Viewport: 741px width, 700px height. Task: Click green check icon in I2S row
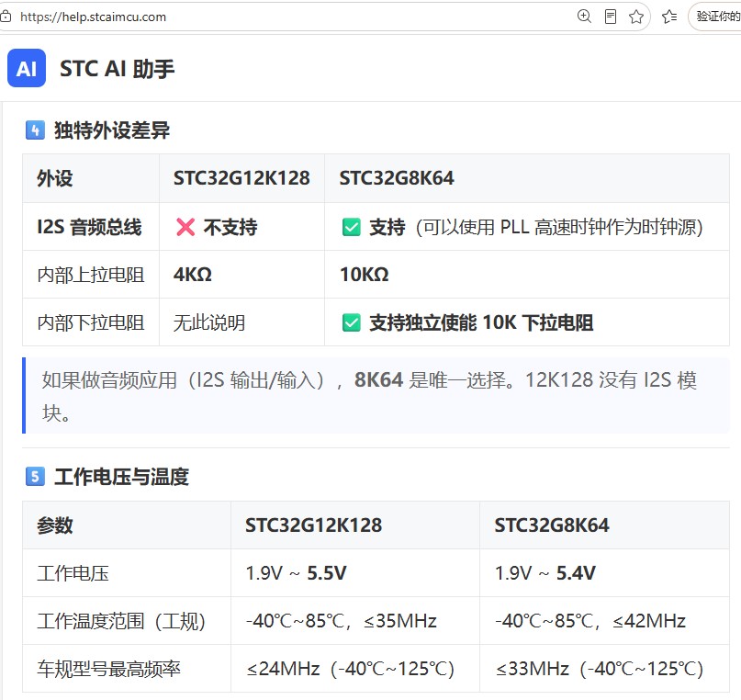pos(351,227)
